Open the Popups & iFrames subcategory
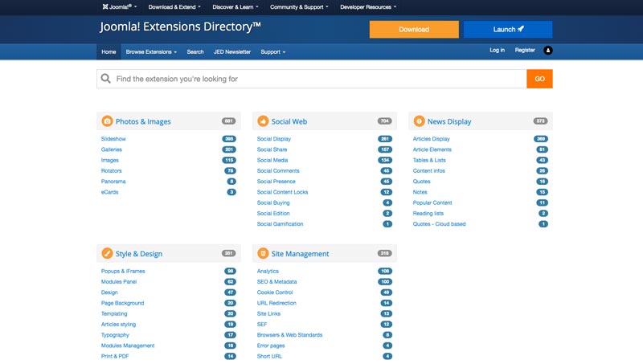 click(123, 272)
